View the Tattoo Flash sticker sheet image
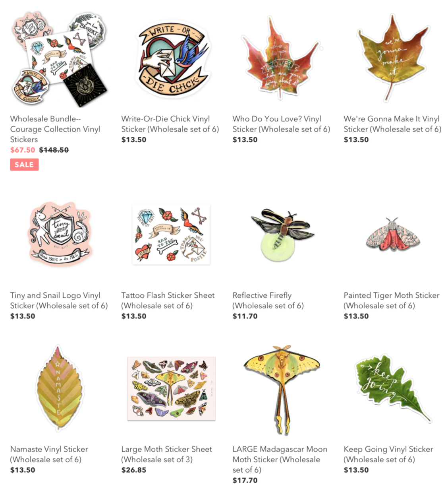Viewport: 448px width, 485px height. pos(171,235)
